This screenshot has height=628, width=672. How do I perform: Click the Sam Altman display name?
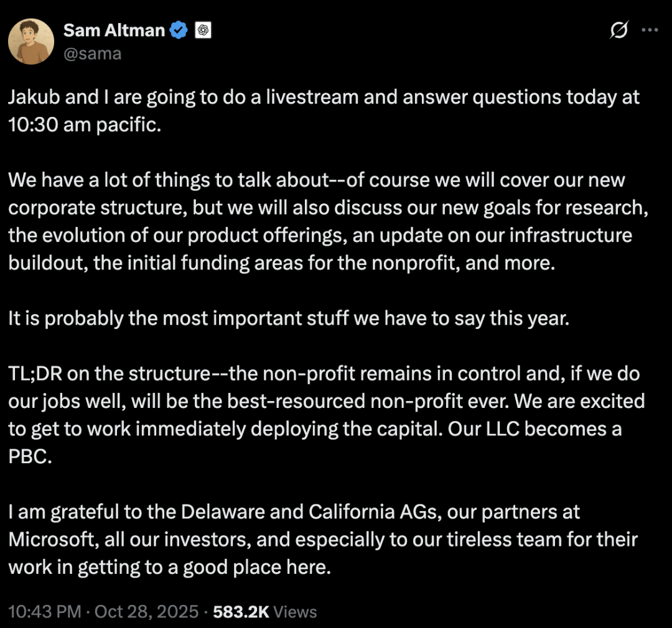coord(115,29)
